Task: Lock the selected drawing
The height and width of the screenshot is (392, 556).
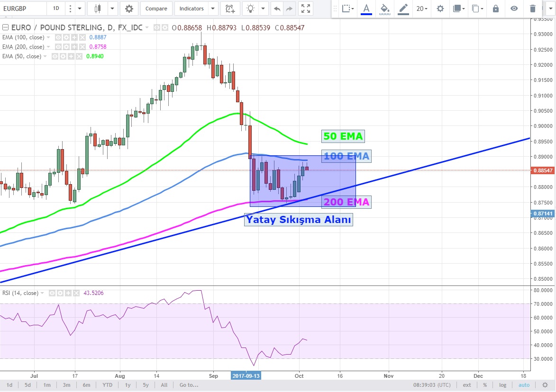Action: (x=496, y=9)
